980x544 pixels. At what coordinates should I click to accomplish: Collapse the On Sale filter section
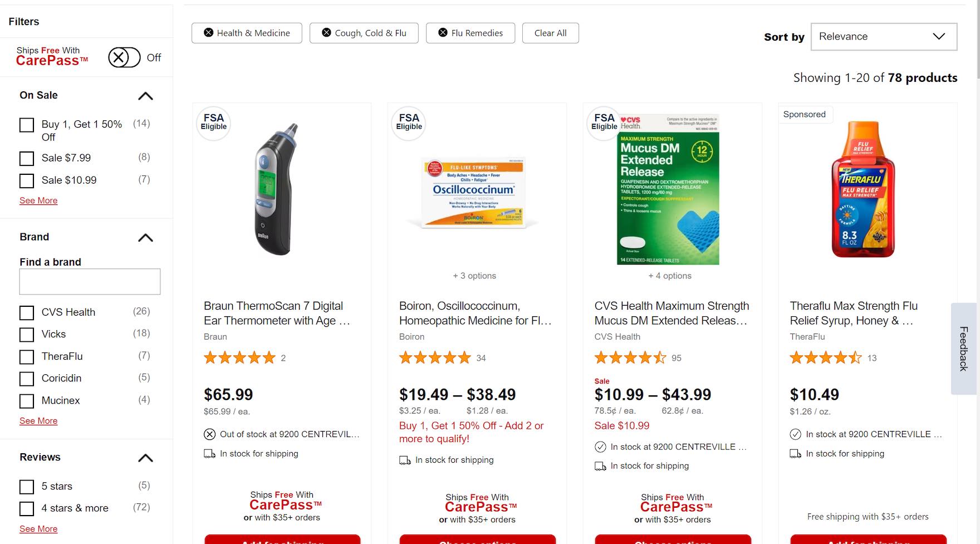pyautogui.click(x=145, y=96)
